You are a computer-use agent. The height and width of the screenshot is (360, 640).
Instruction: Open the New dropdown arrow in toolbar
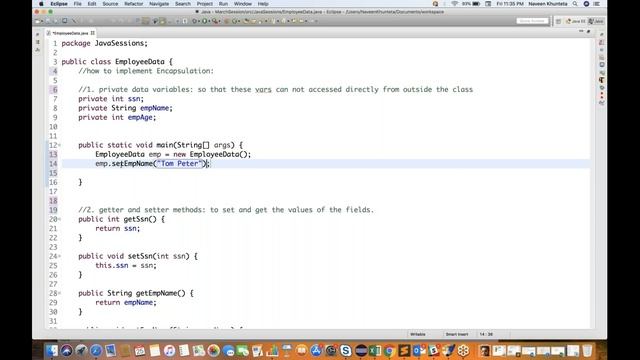(x=41, y=21)
